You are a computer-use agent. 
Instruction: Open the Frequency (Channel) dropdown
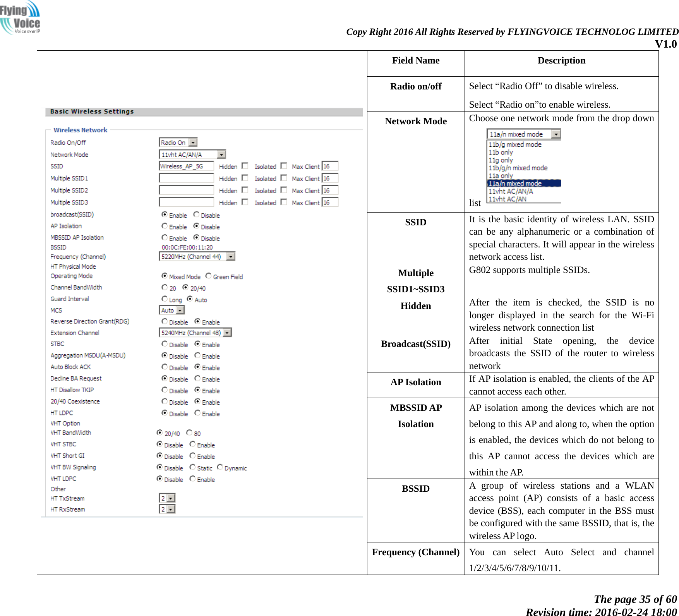231,256
